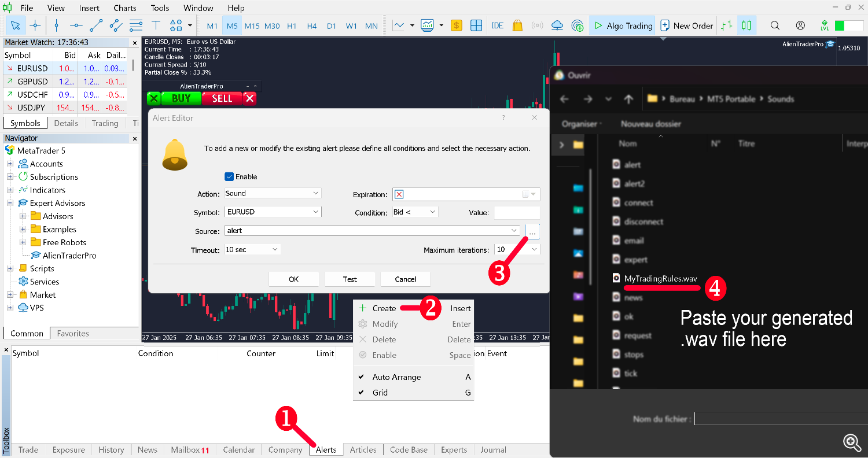
Task: Switch to Market Watch Details tab
Action: tap(66, 123)
